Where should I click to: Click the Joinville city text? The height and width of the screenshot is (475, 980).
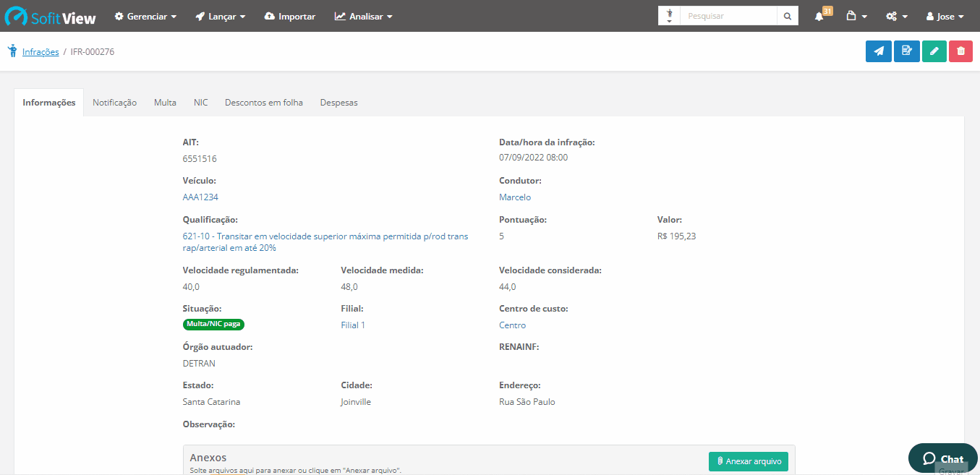pyautogui.click(x=356, y=401)
